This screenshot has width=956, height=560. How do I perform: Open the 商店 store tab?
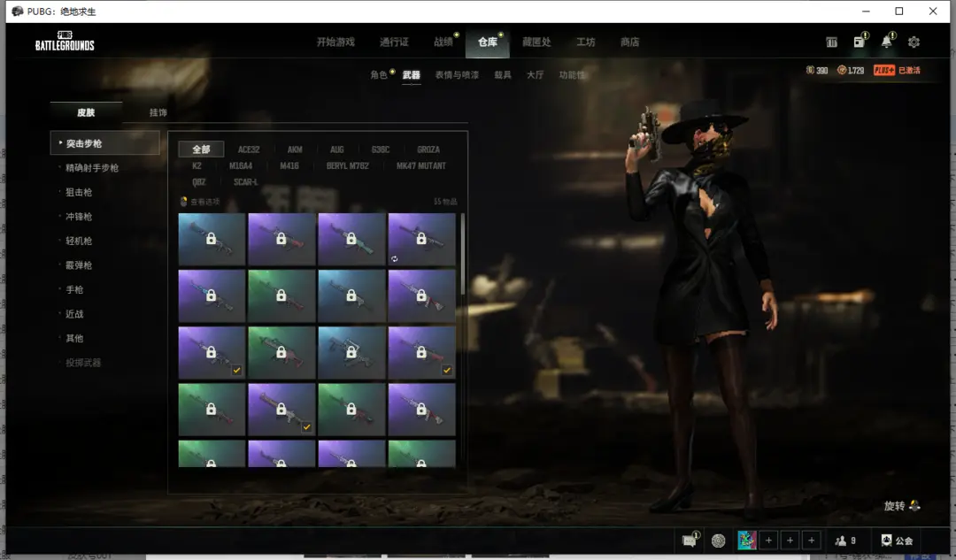click(x=630, y=42)
